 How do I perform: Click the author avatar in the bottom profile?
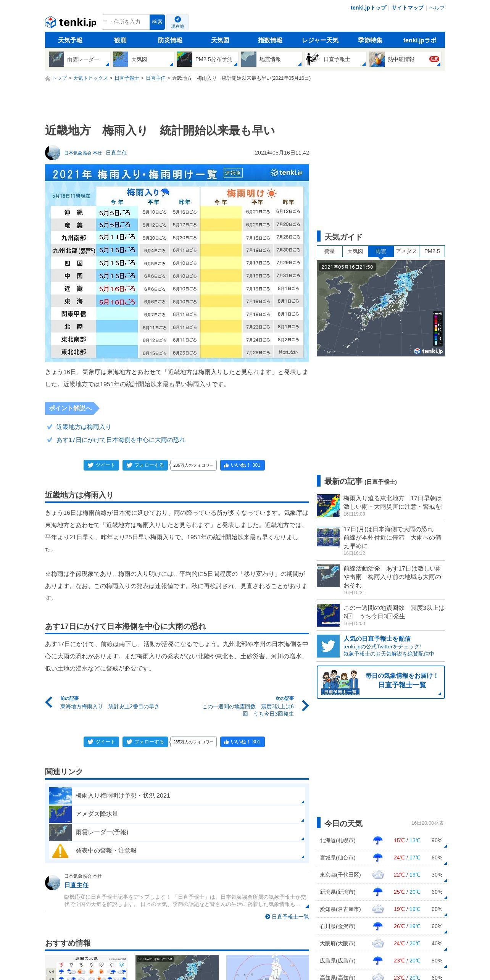(53, 883)
